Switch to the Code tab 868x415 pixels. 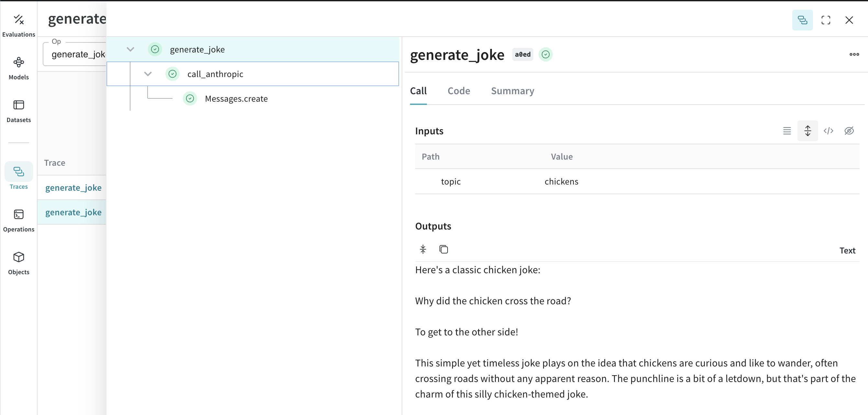pos(459,91)
